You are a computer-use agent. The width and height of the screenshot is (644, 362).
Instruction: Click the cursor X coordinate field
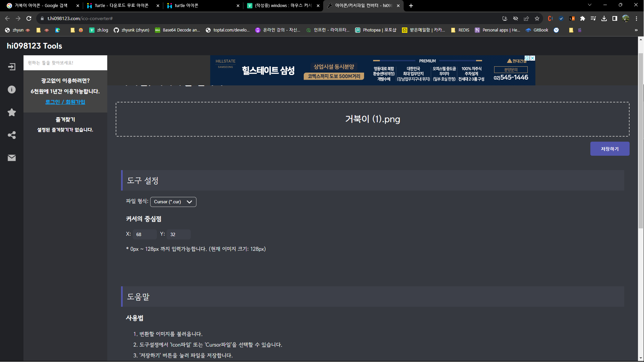click(x=144, y=234)
